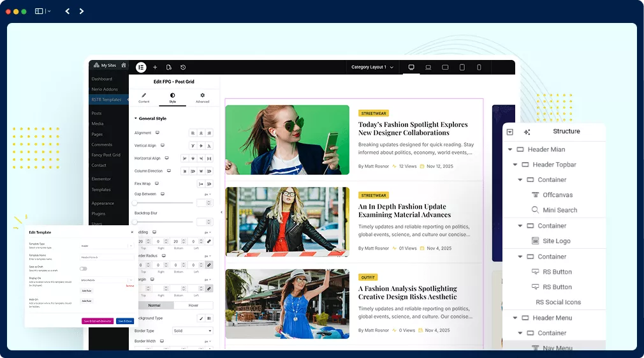Set Alignment to left
The image size is (644, 358).
point(193,133)
